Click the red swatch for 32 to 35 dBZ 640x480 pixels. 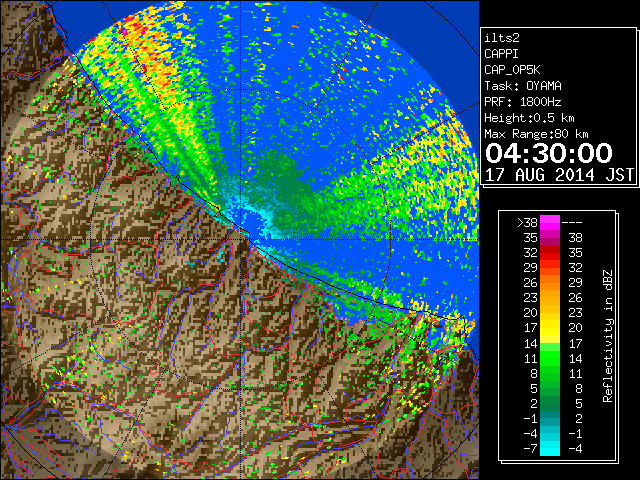[550, 253]
